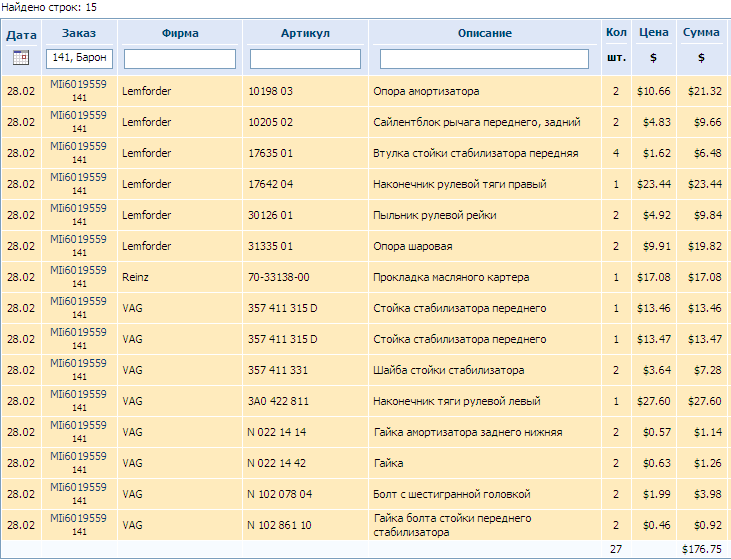The width and height of the screenshot is (731, 560).
Task: Click total quantity 27
Action: (616, 549)
